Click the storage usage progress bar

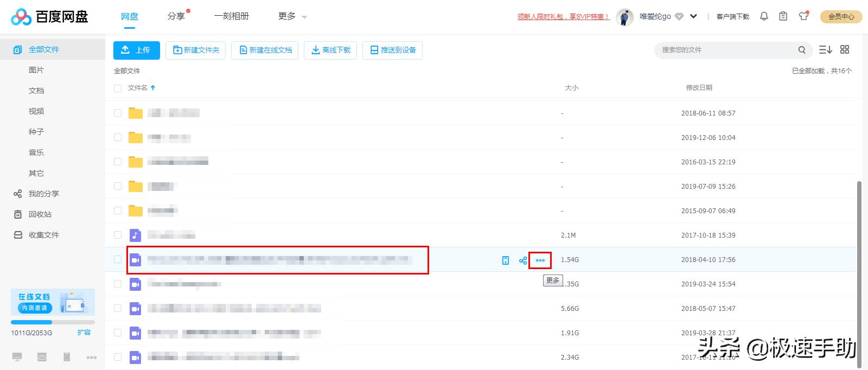pyautogui.click(x=53, y=322)
